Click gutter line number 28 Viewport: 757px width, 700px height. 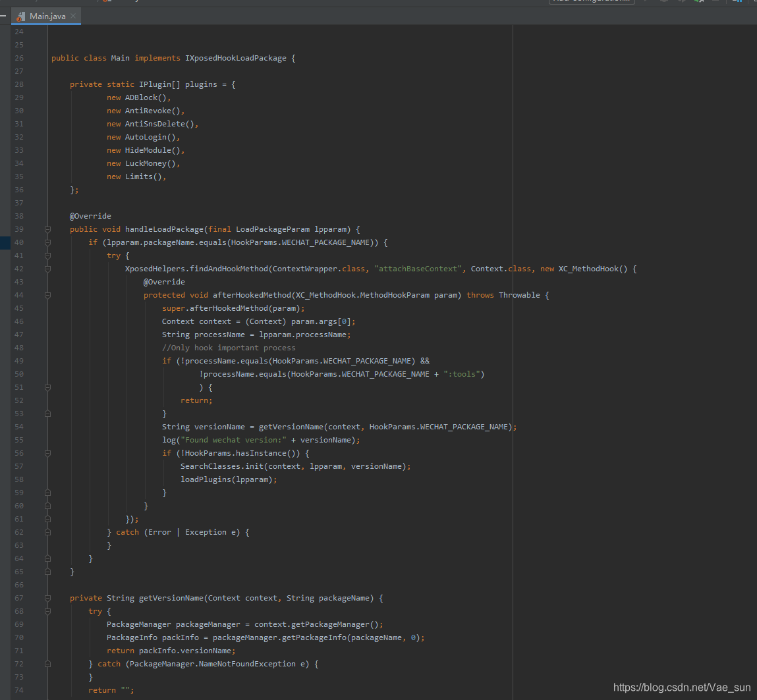19,84
